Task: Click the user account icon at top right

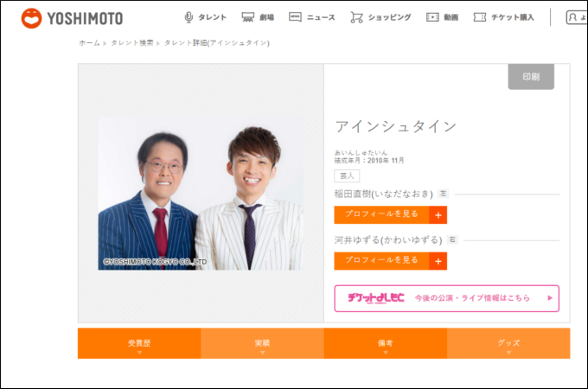Action: click(x=572, y=17)
